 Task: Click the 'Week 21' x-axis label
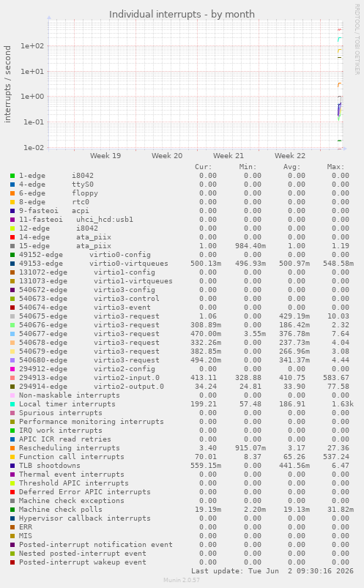pyautogui.click(x=229, y=156)
